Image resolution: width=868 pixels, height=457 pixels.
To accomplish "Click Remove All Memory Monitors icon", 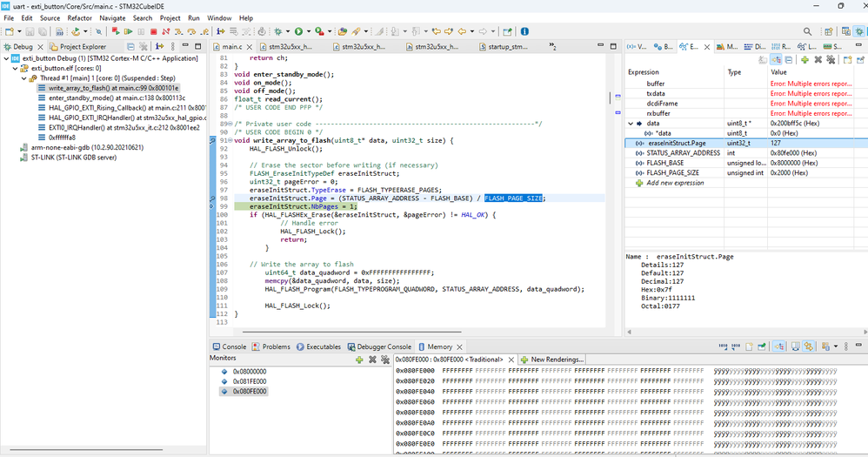I will [385, 360].
